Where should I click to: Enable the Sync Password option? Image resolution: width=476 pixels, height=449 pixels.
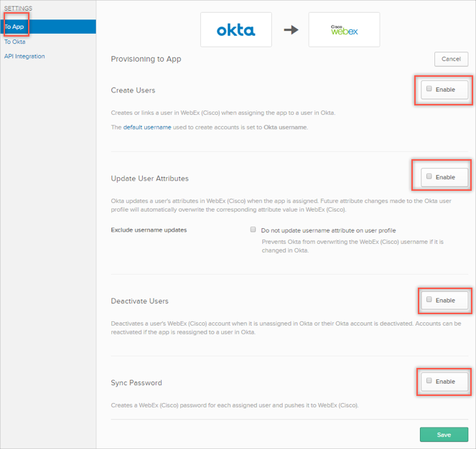click(429, 381)
